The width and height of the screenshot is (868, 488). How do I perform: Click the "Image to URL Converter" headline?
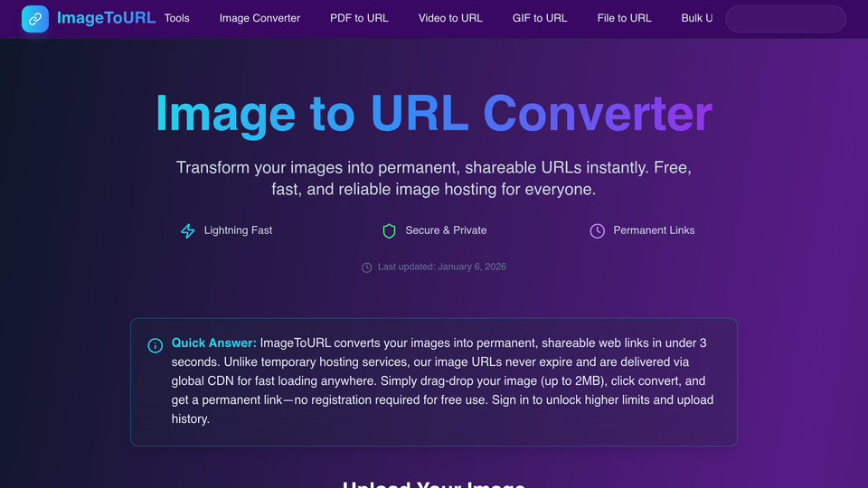(434, 114)
